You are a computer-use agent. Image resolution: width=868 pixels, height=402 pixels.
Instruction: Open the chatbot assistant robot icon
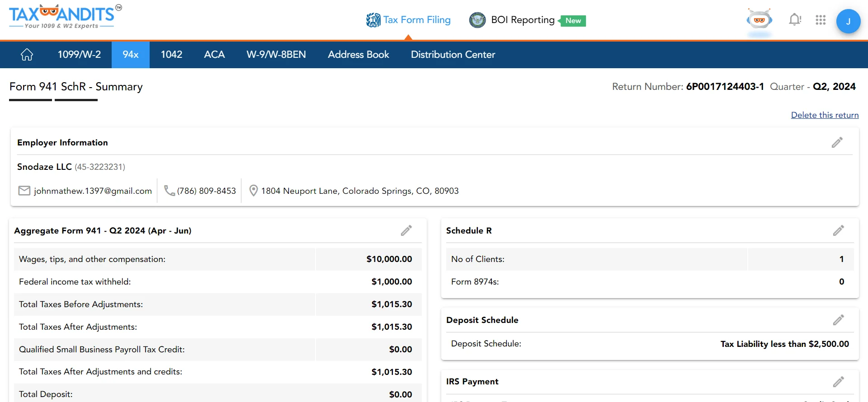point(759,20)
